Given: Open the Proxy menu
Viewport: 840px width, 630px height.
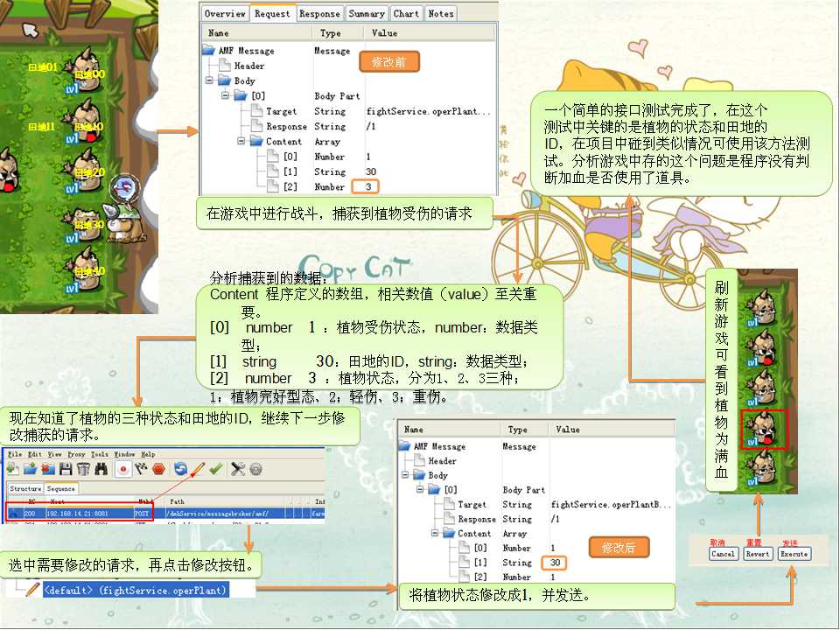Looking at the screenshot, I should click(77, 454).
